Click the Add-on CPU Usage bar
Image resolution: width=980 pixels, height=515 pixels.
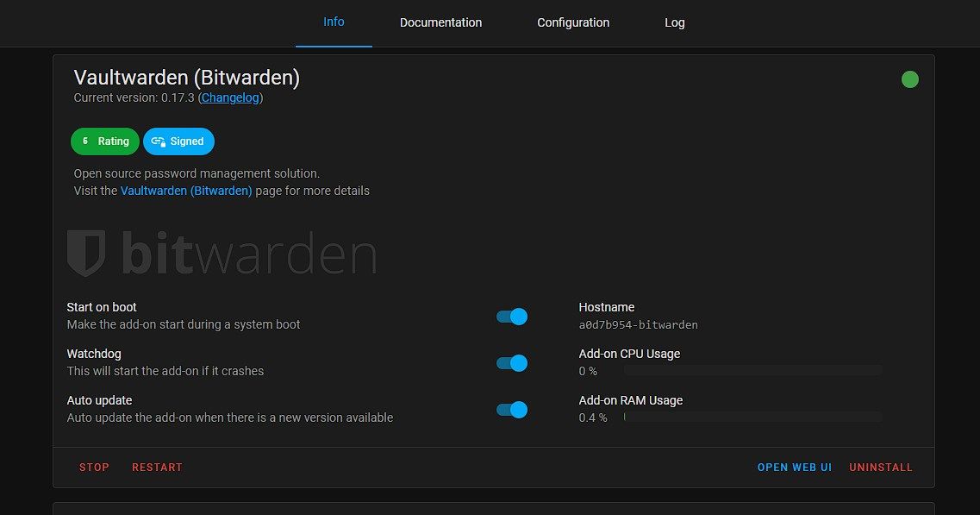tap(753, 371)
